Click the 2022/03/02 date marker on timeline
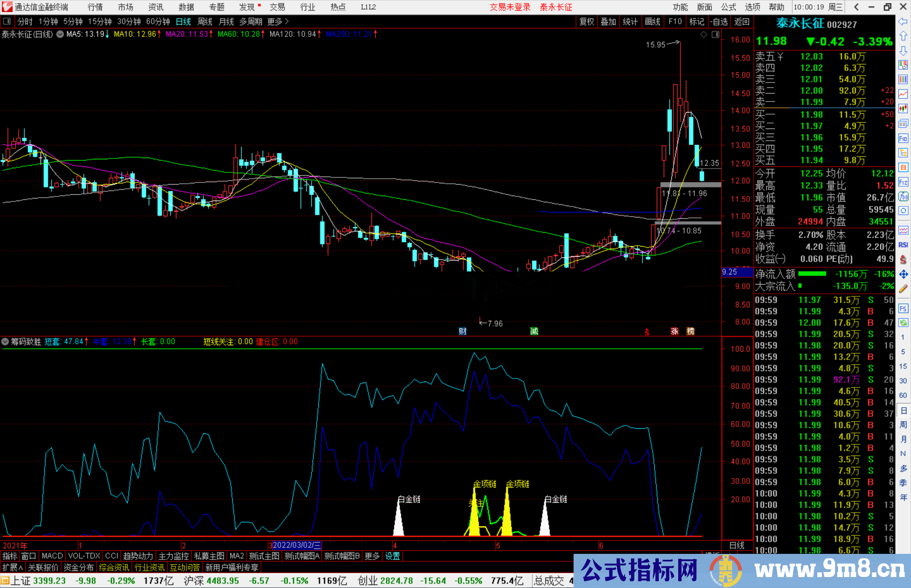The width and height of the screenshot is (911, 588). (296, 545)
